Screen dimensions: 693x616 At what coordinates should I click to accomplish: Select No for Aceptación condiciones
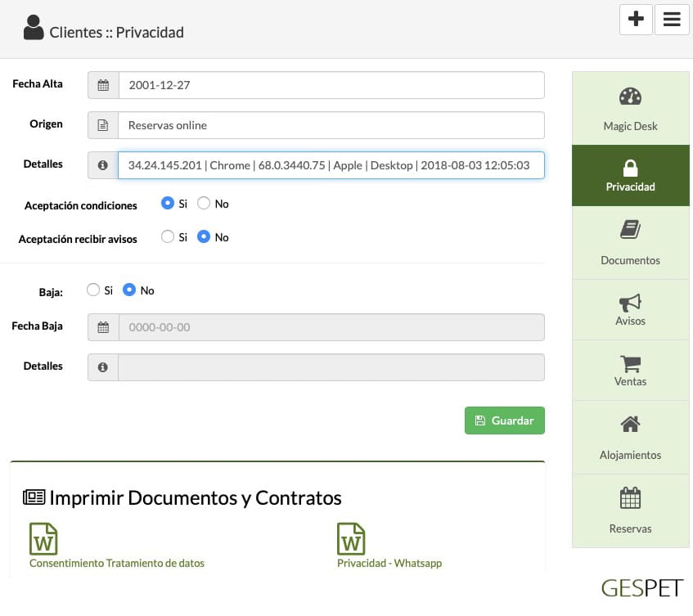click(x=204, y=203)
